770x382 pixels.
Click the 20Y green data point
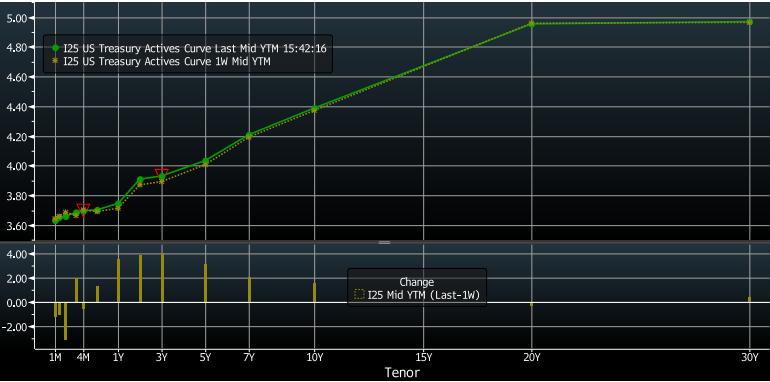point(532,24)
